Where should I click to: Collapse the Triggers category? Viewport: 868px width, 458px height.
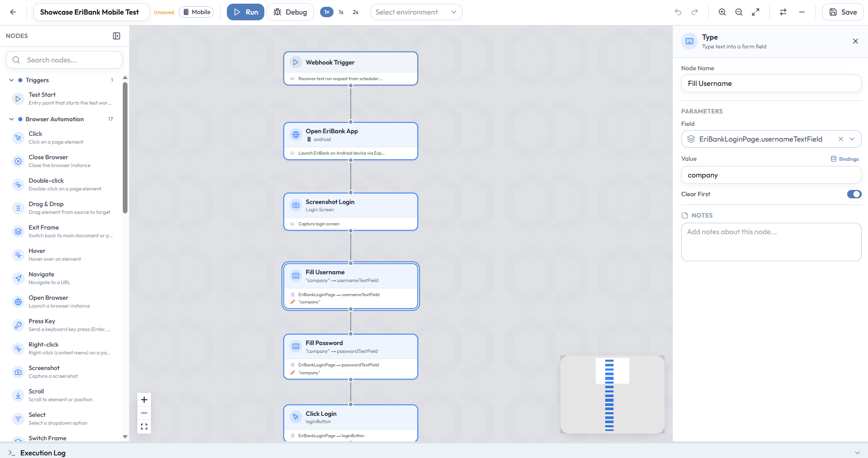tap(11, 80)
